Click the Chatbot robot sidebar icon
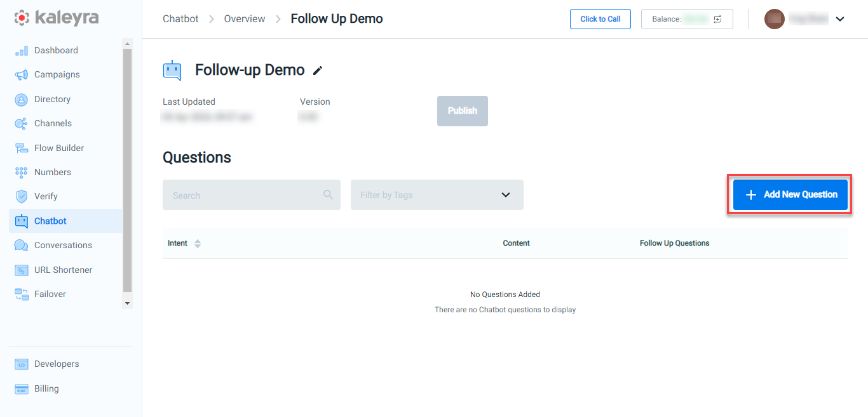Screen dimensions: 868x417 tap(22, 222)
